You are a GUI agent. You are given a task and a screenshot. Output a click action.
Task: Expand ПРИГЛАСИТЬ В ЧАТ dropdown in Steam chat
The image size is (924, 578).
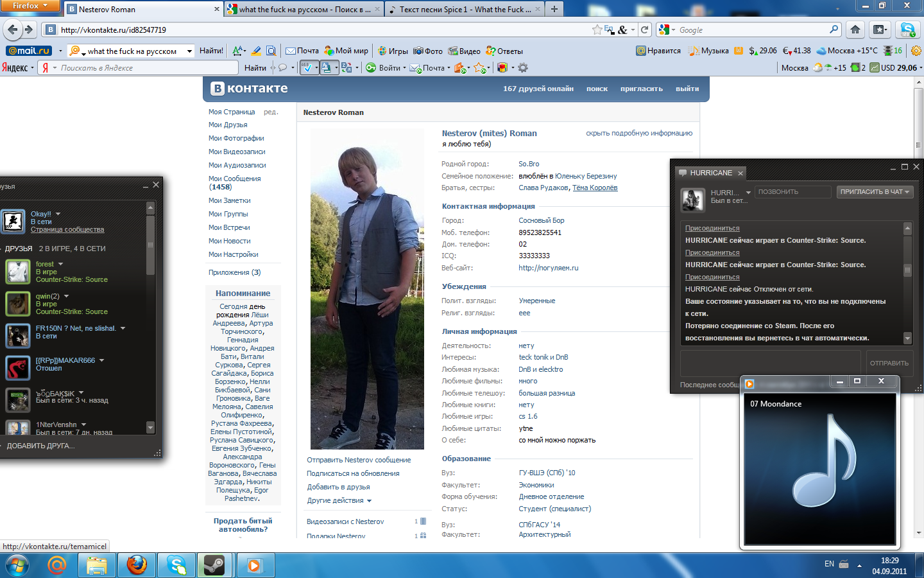pyautogui.click(x=875, y=192)
